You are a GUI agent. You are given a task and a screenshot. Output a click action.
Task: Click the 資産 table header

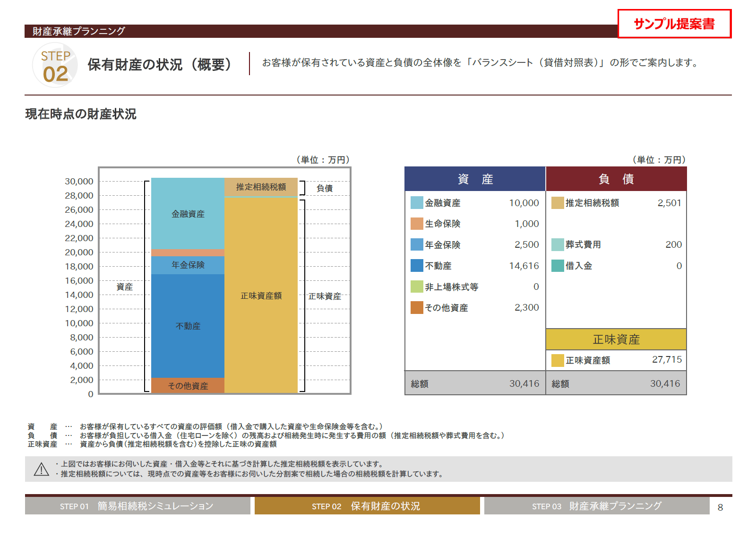(475, 179)
